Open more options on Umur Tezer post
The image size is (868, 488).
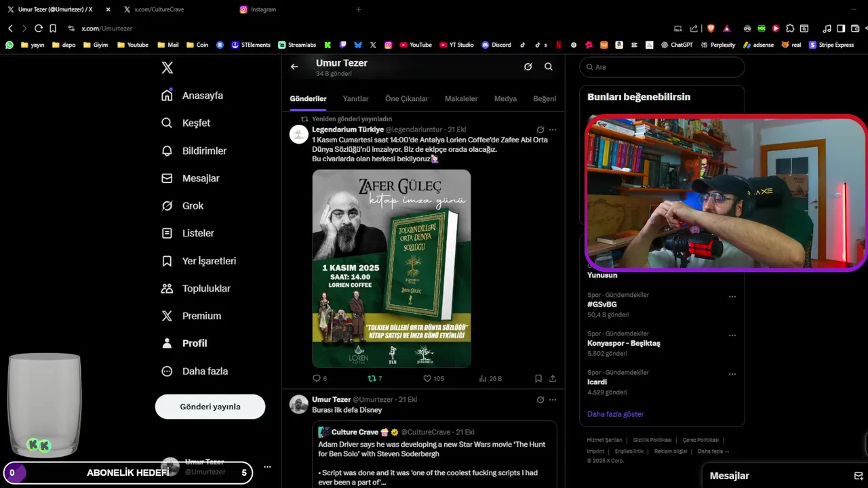click(553, 400)
